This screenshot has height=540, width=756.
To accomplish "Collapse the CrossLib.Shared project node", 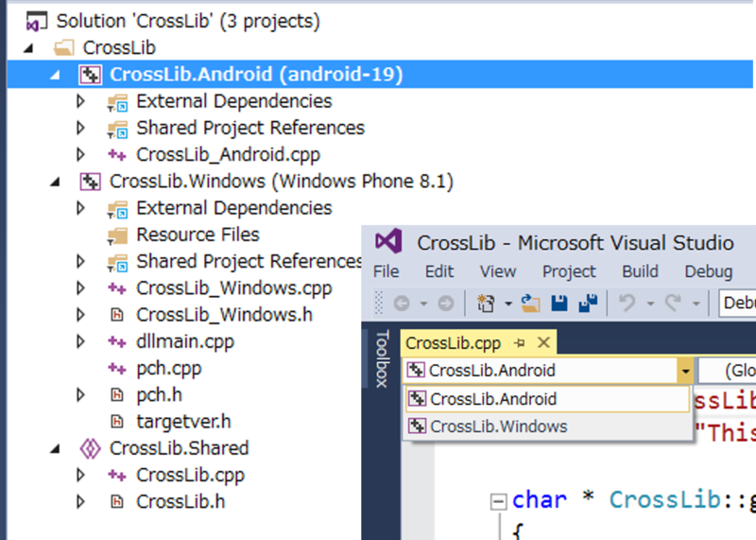I will click(x=56, y=449).
